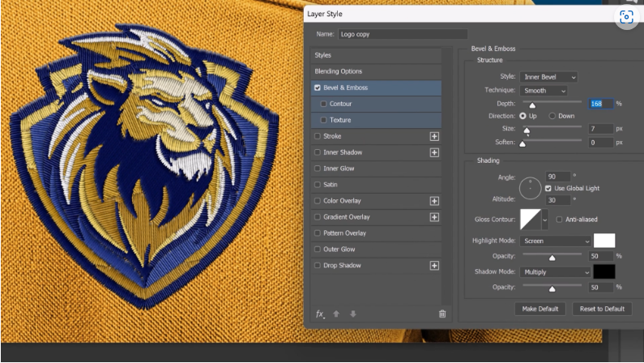The image size is (644, 363).
Task: Click the Angle dial control
Action: (530, 189)
